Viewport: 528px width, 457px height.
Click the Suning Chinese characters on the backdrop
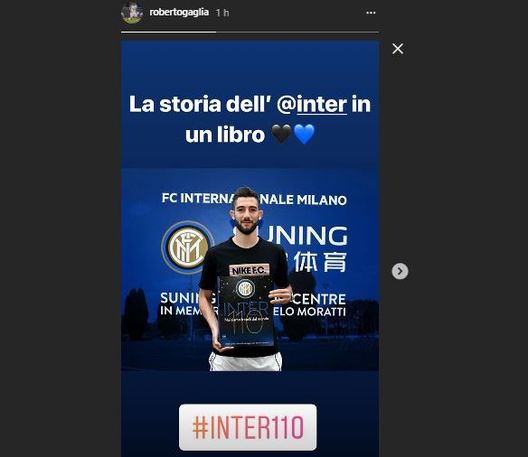click(317, 262)
